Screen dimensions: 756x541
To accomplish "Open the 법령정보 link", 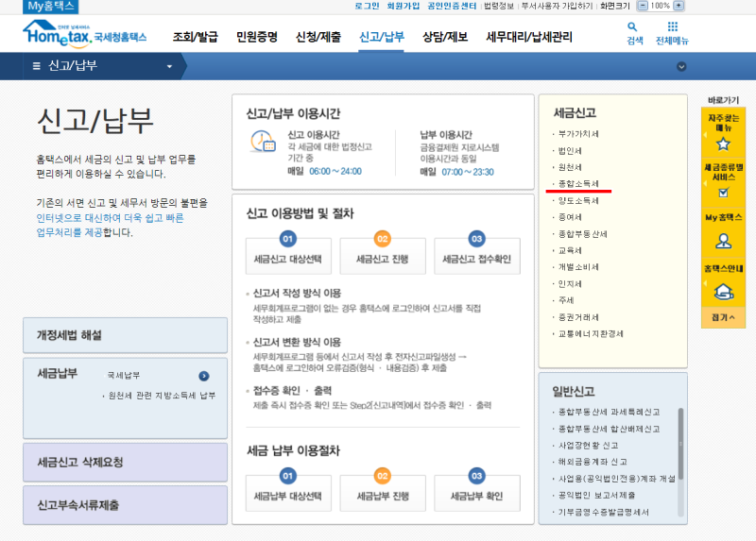I will tap(499, 6).
